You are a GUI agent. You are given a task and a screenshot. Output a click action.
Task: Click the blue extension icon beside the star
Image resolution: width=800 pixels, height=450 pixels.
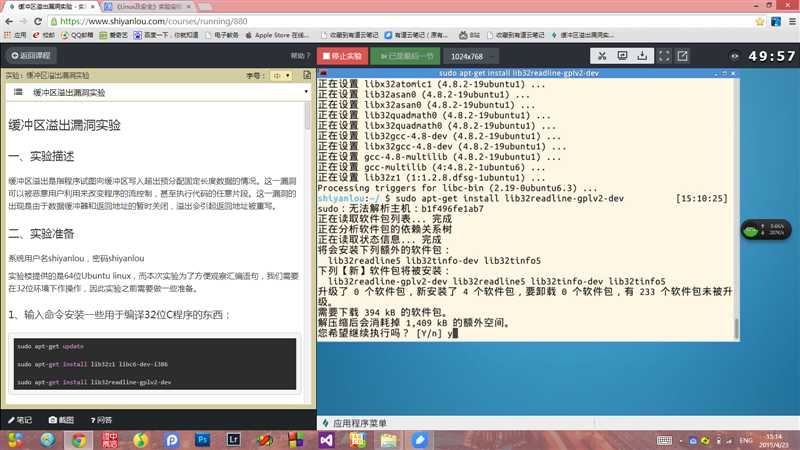pos(776,21)
